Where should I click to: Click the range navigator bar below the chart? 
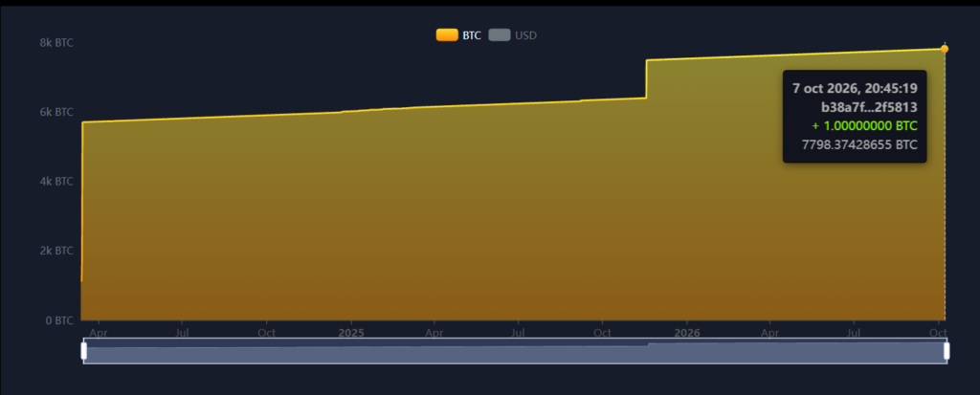pyautogui.click(x=515, y=351)
